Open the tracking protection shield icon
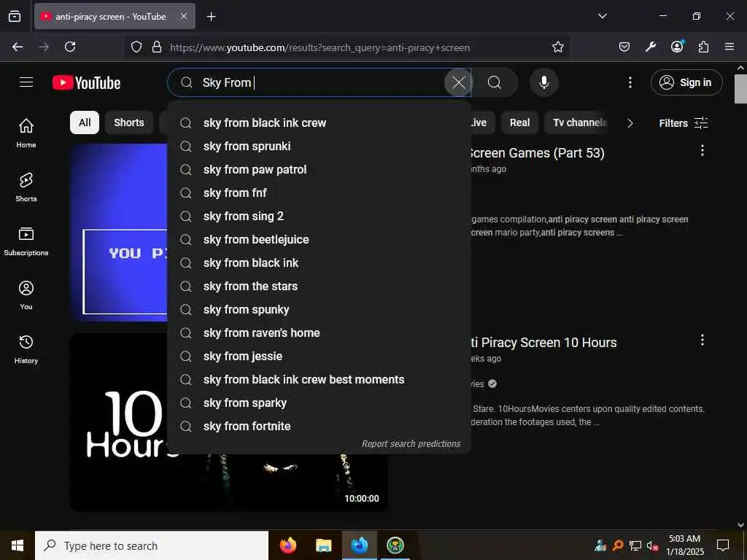Viewport: 747px width, 560px height. pyautogui.click(x=136, y=47)
